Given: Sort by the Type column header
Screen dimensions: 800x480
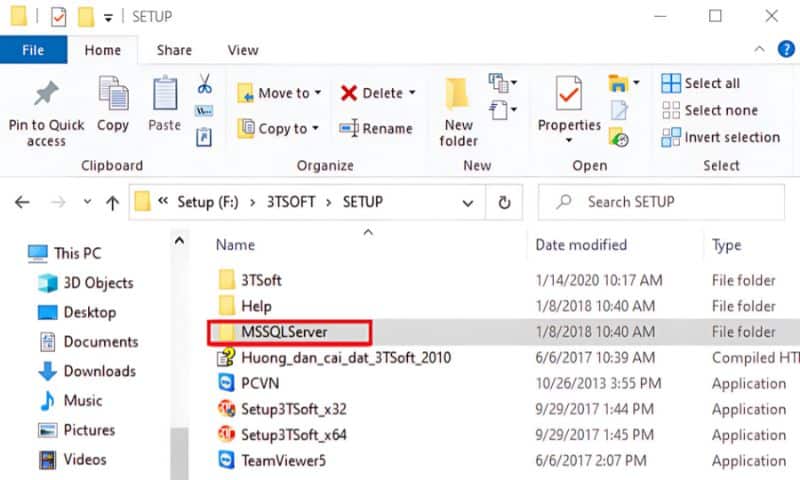Looking at the screenshot, I should point(727,245).
